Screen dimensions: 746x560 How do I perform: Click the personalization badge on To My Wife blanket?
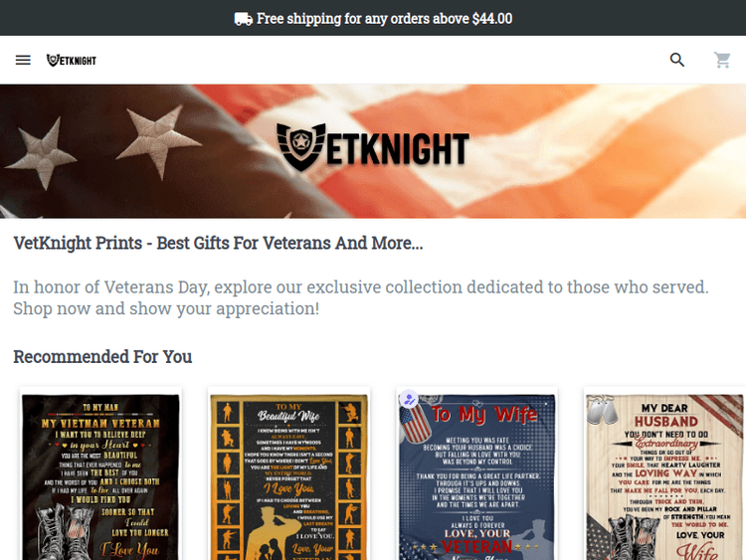point(409,399)
